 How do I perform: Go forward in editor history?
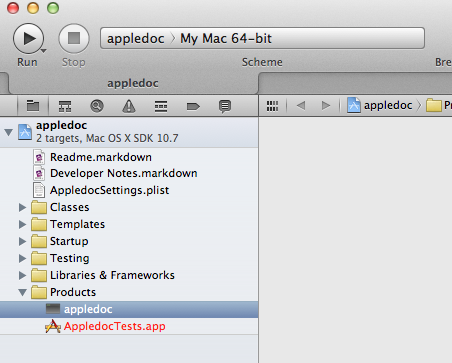pos(326,106)
